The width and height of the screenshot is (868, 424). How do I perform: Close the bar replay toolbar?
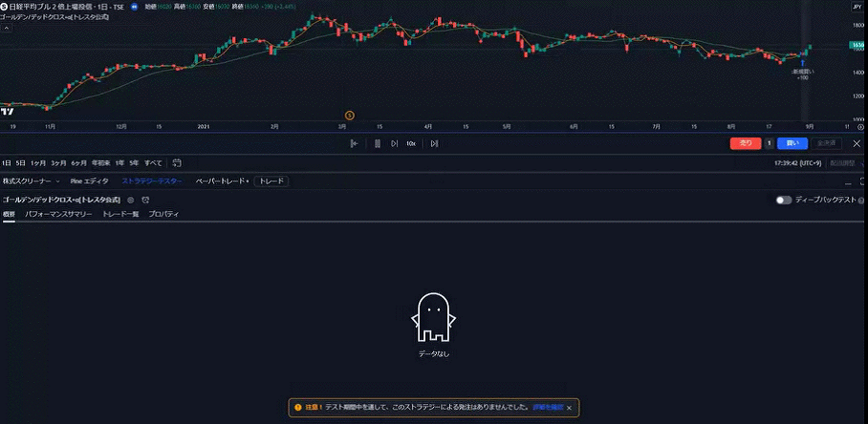click(857, 143)
